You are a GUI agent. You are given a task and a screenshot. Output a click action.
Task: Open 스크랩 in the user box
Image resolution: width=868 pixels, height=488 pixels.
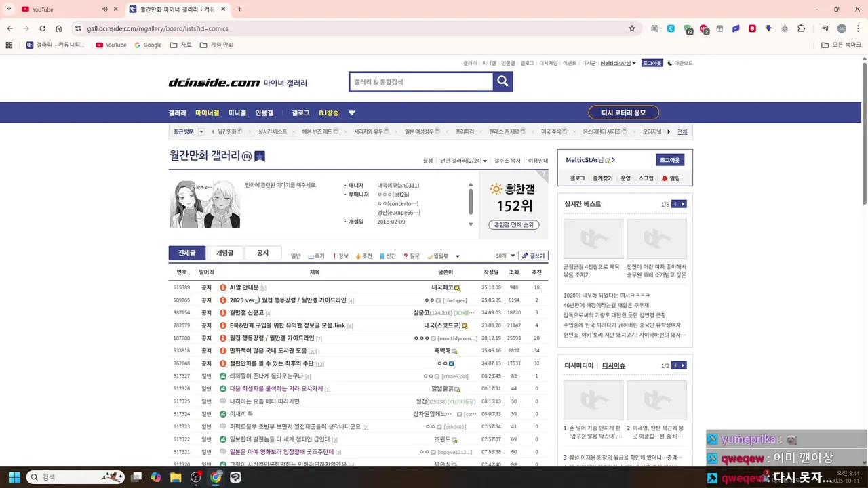click(646, 178)
